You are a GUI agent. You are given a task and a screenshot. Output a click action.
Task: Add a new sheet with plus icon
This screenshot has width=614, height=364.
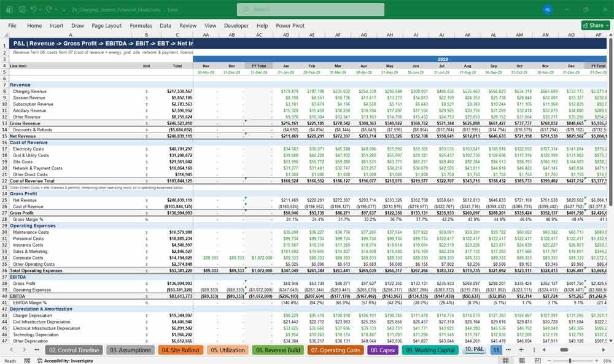(521, 349)
